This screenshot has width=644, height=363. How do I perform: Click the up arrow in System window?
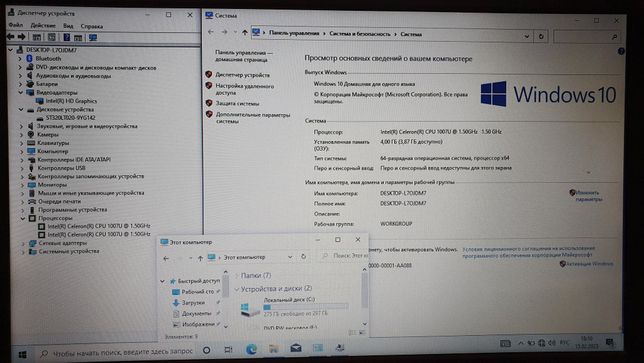pyautogui.click(x=245, y=32)
